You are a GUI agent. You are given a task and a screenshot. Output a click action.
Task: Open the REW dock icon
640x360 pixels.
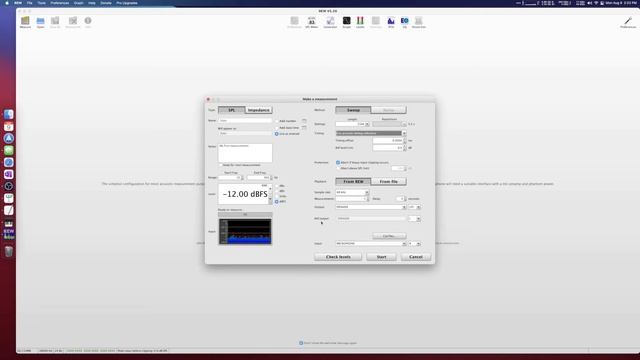coord(9,234)
